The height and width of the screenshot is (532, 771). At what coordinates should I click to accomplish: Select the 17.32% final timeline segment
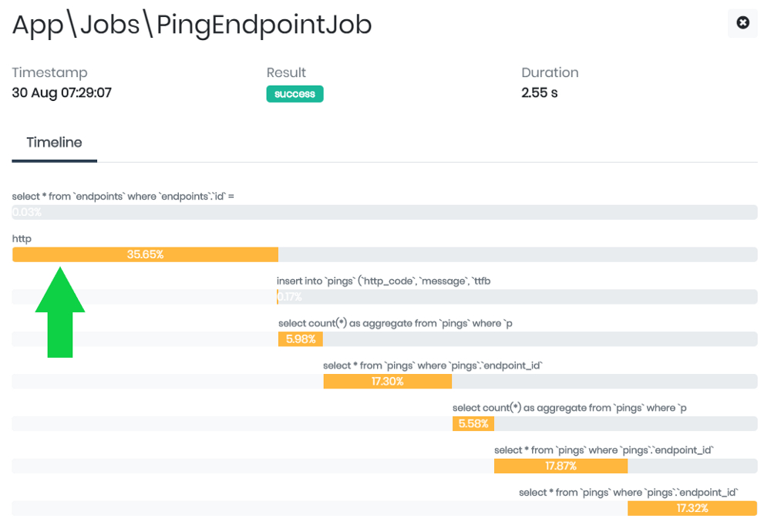692,508
